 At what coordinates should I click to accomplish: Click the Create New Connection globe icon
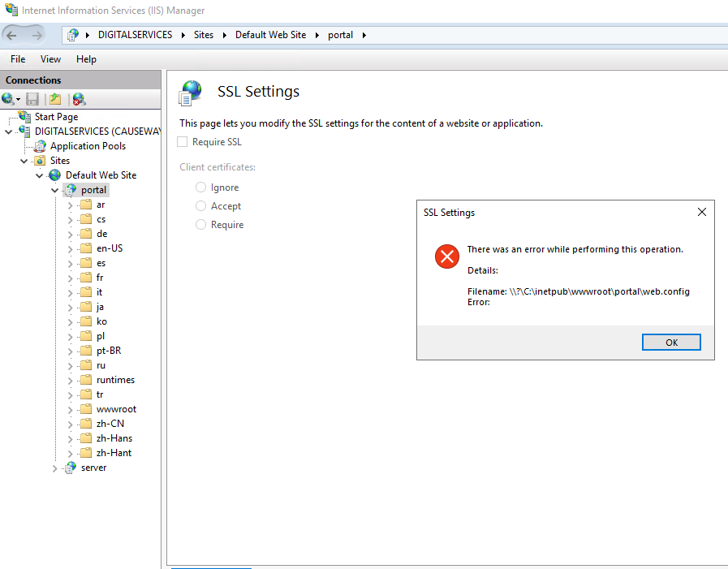point(7,99)
